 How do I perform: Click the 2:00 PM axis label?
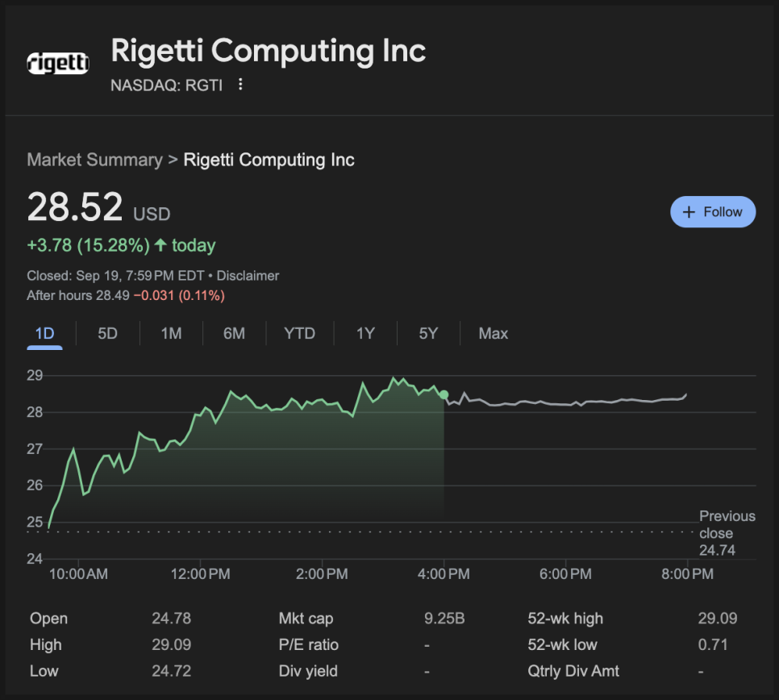pos(322,574)
